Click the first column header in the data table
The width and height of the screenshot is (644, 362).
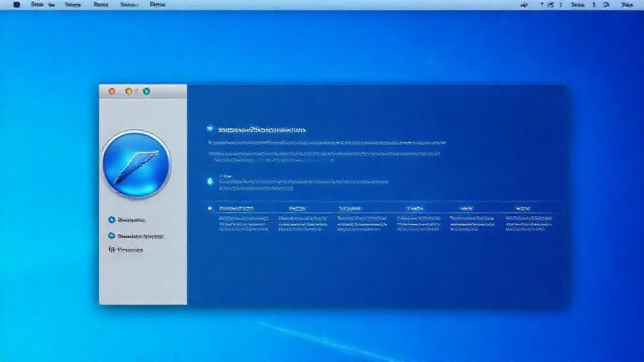tap(236, 208)
